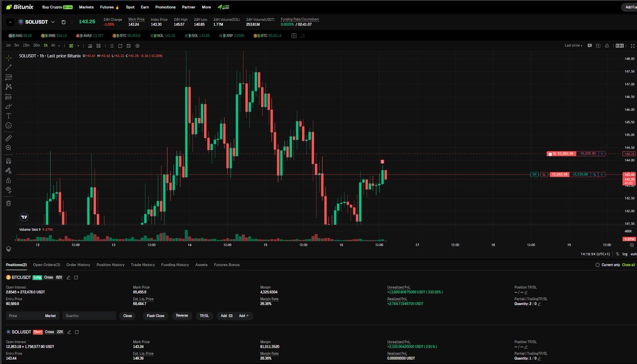Select the XABCD pattern tool
The height and width of the screenshot is (364, 637).
point(8,86)
